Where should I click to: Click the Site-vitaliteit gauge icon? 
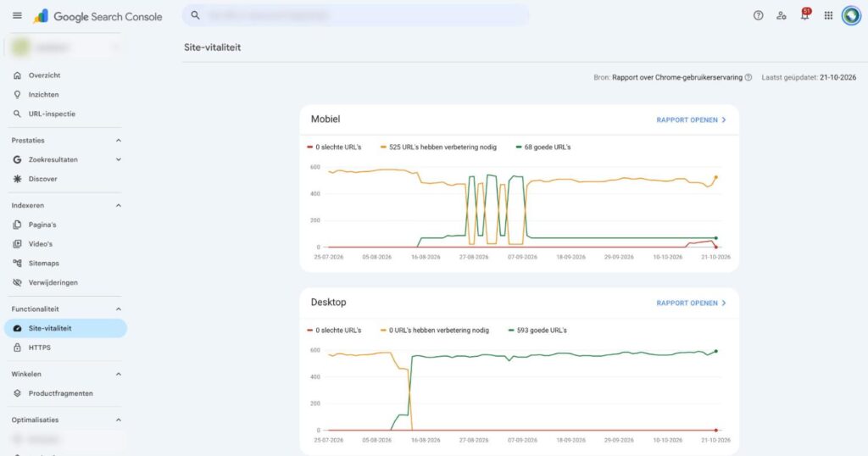pyautogui.click(x=17, y=328)
